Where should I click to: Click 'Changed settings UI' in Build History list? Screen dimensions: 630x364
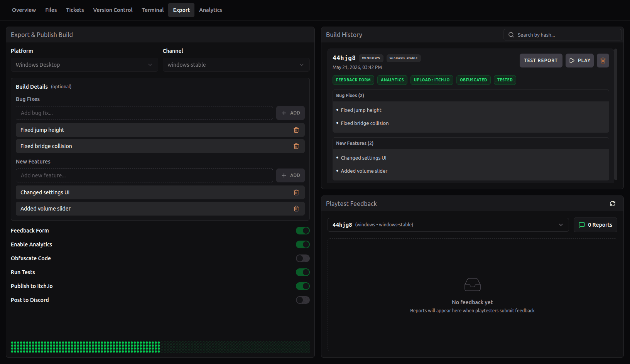[363, 158]
